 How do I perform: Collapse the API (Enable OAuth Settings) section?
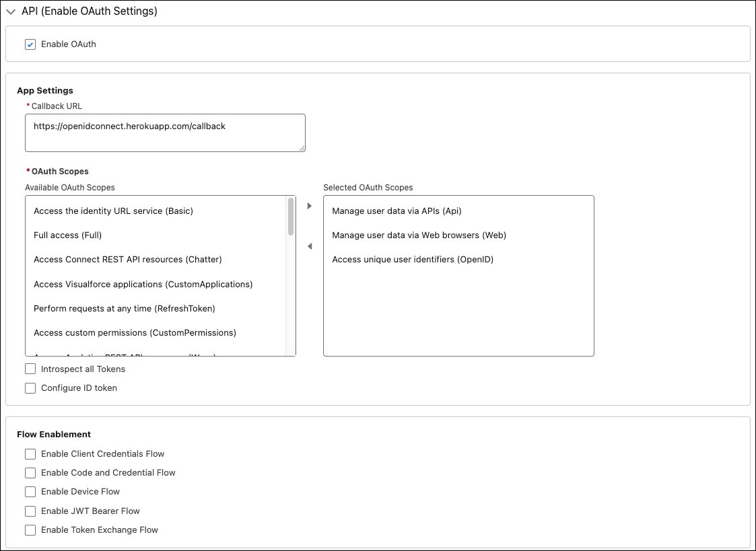coord(11,11)
